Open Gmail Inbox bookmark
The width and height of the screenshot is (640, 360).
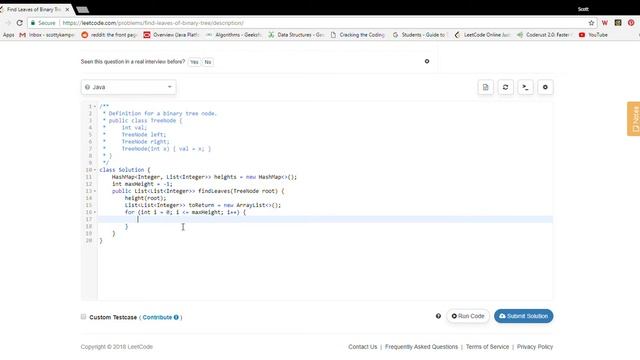47,35
